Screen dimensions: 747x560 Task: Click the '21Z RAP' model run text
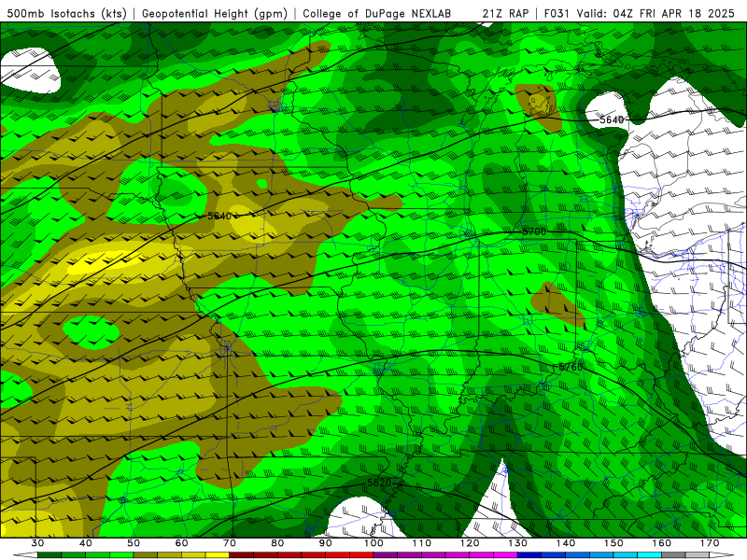(505, 14)
